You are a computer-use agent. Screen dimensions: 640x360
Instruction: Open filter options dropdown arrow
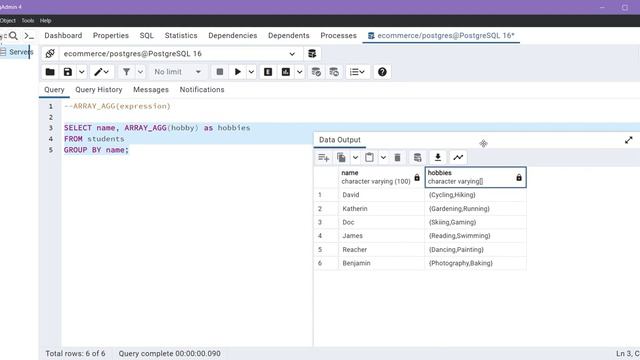(x=140, y=72)
